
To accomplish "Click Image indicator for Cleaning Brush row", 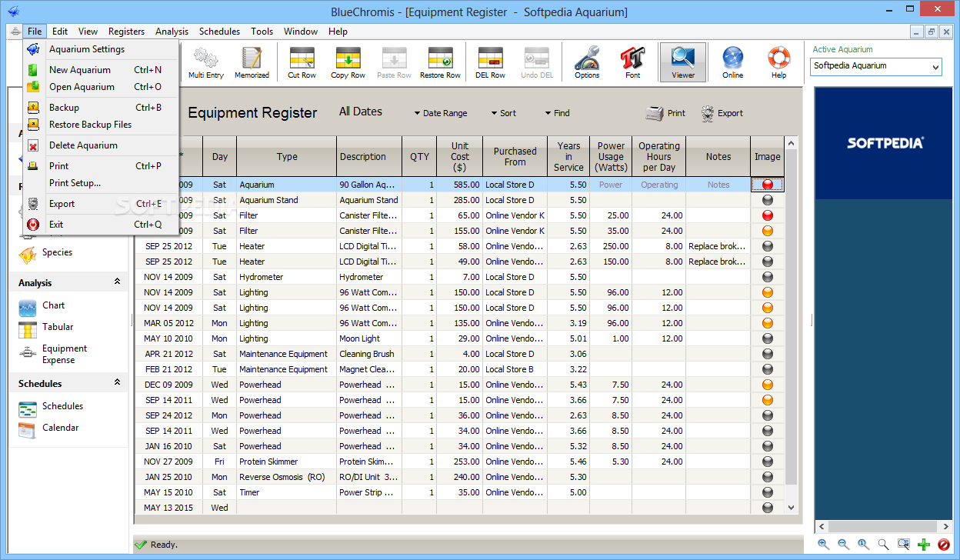I will 767,354.
